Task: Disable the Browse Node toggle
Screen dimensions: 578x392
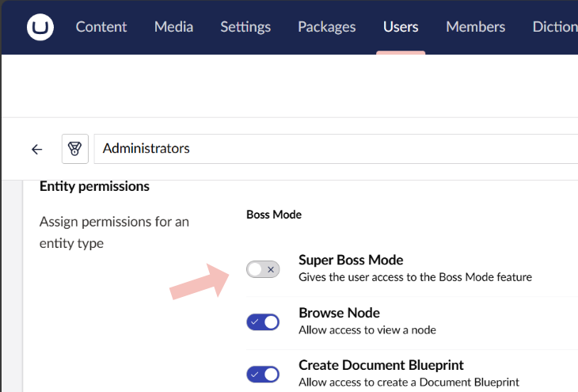Action: point(263,322)
